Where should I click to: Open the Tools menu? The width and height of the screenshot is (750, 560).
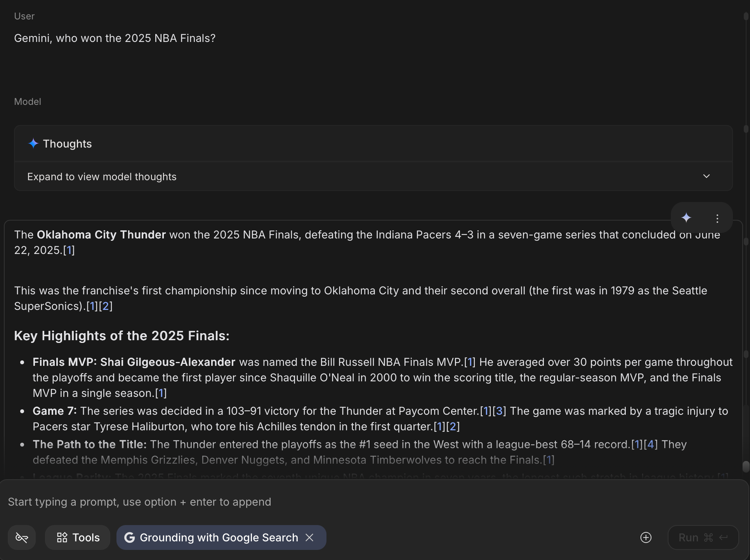tap(77, 537)
